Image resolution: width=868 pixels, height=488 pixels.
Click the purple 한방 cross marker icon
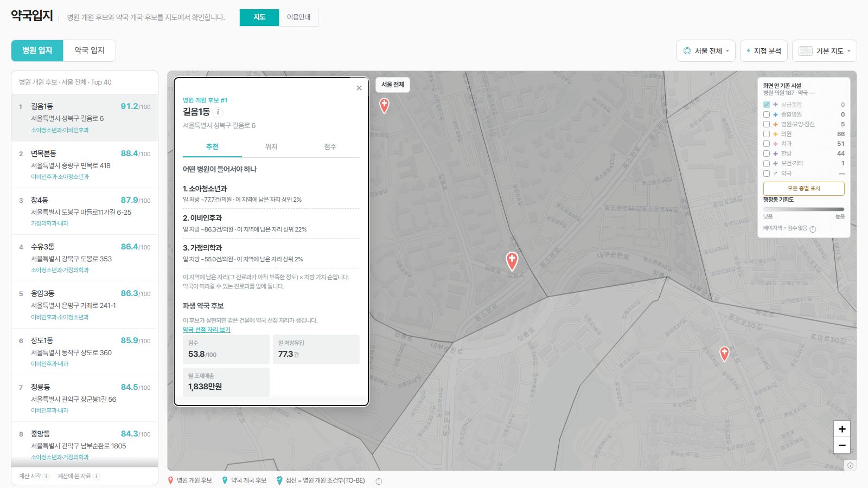point(775,153)
